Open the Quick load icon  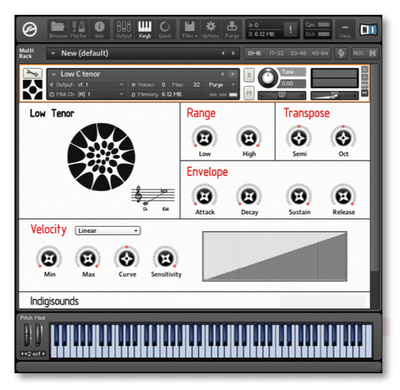165,30
